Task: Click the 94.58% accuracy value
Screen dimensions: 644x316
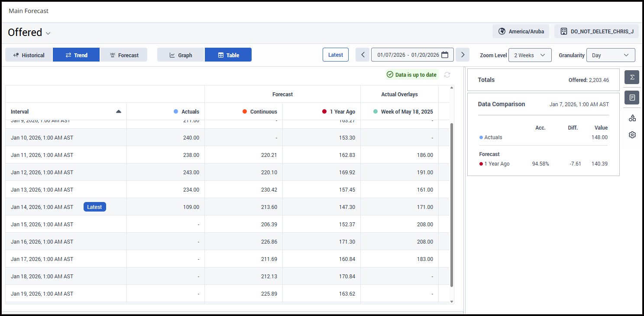Action: (540, 164)
